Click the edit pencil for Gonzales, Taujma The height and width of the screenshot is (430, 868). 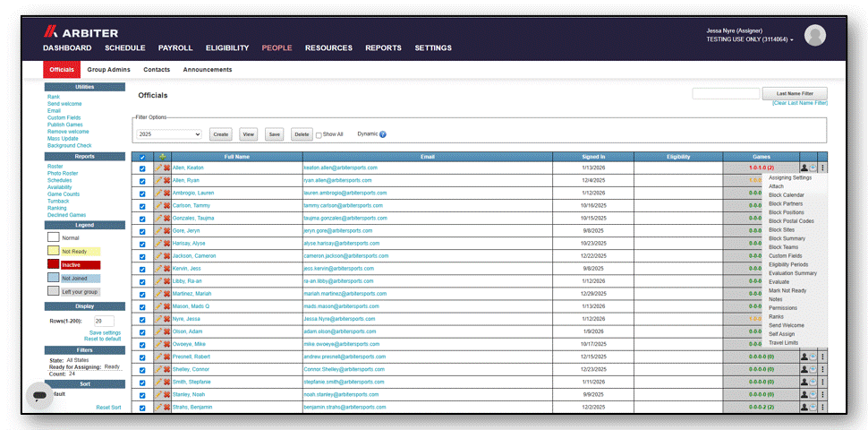tap(158, 219)
